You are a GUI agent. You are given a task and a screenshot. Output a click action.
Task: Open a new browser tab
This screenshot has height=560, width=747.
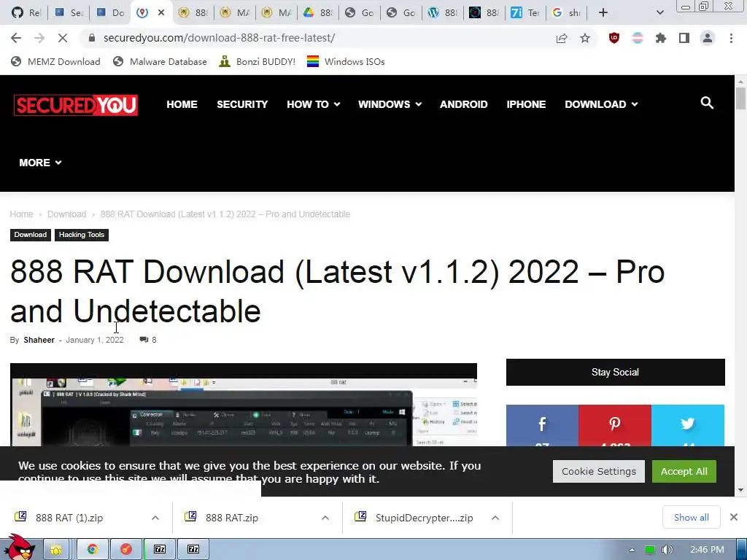click(x=603, y=13)
